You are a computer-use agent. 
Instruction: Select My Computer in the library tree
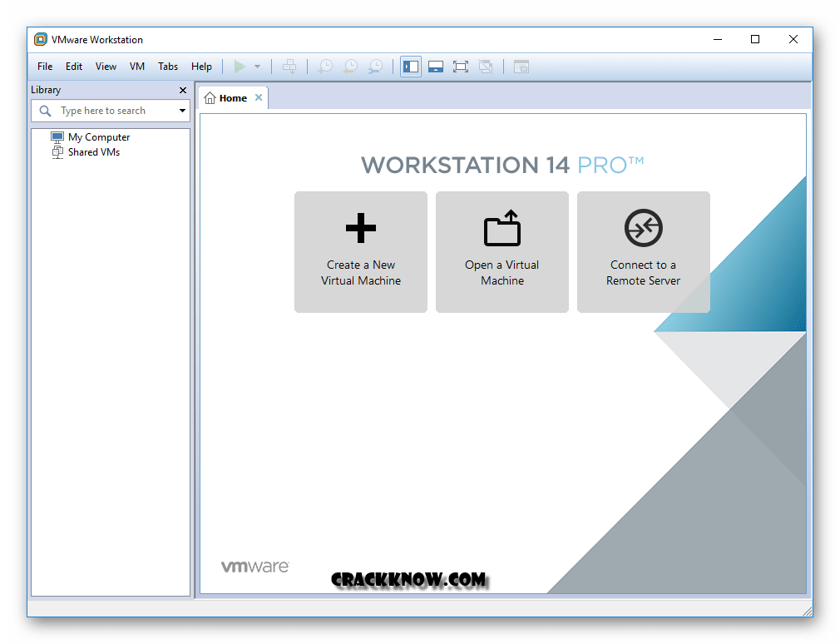(91, 137)
